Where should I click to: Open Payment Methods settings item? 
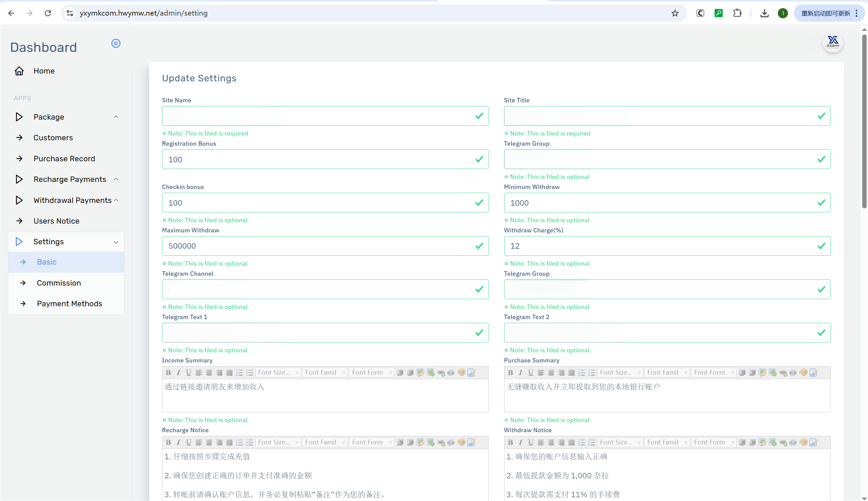tap(70, 304)
